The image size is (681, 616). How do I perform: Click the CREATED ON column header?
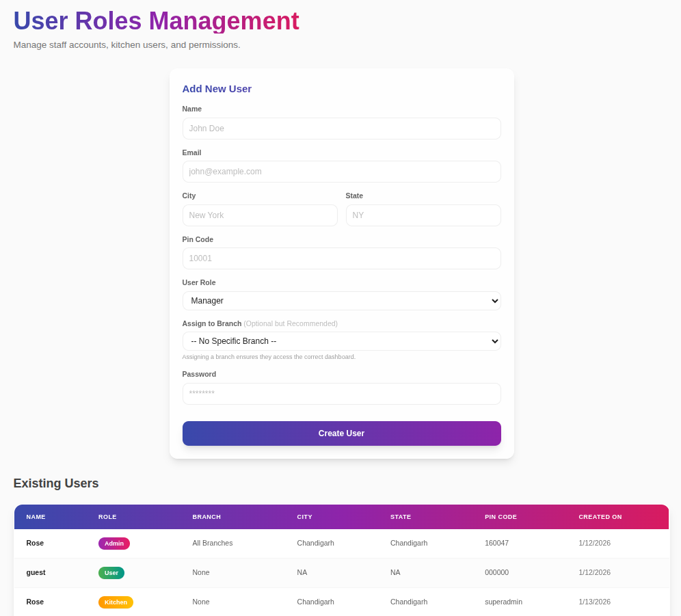coord(600,517)
